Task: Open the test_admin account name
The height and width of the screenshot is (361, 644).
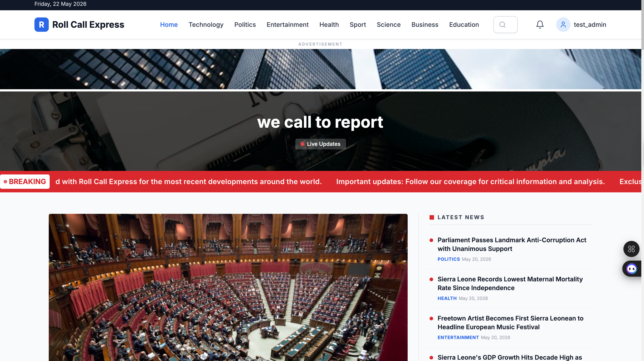Action: pyautogui.click(x=590, y=25)
